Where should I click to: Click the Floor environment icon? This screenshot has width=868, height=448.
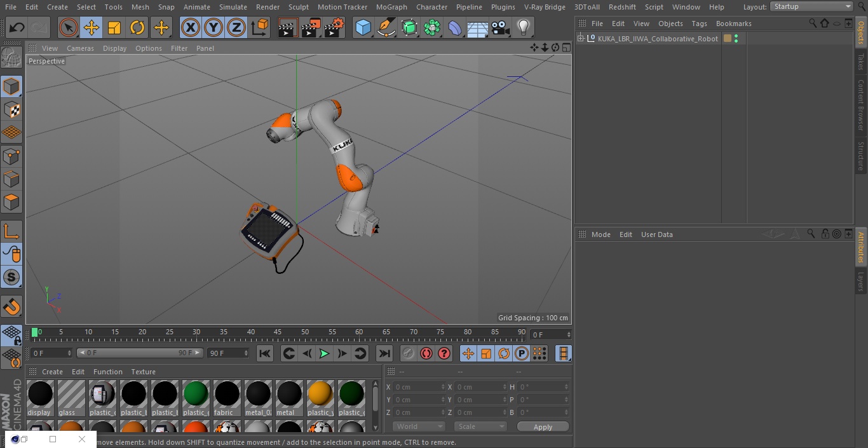pyautogui.click(x=478, y=27)
